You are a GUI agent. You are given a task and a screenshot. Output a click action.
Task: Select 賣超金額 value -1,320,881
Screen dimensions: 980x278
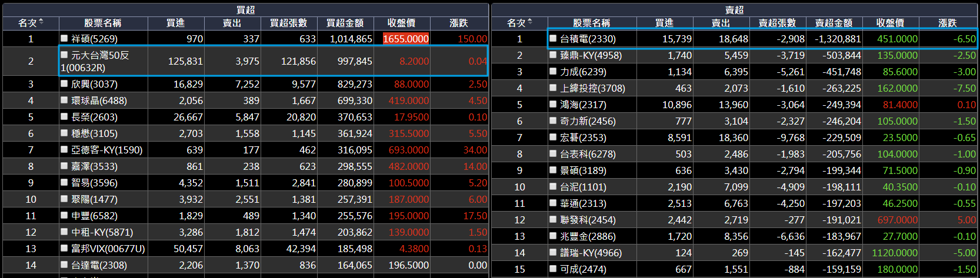coord(838,39)
